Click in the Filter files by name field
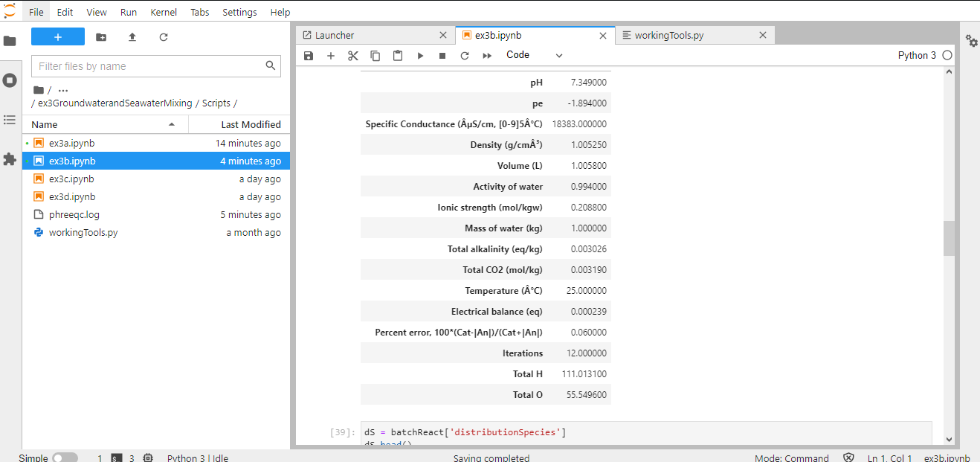980x462 pixels. [156, 66]
